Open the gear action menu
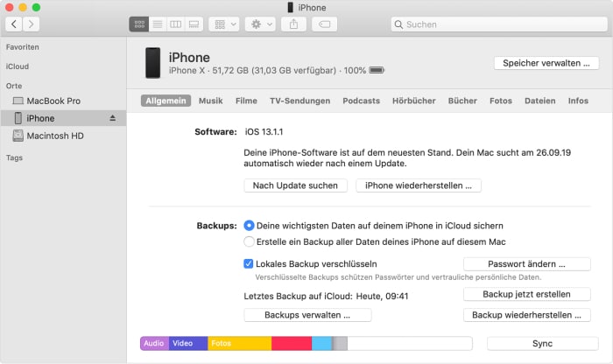This screenshot has height=364, width=613. pyautogui.click(x=260, y=24)
